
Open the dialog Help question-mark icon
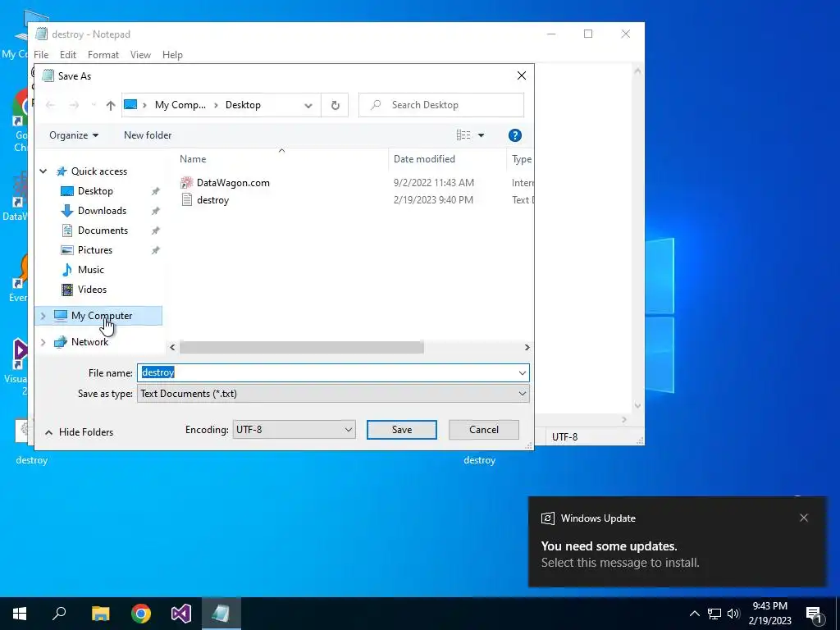[514, 135]
